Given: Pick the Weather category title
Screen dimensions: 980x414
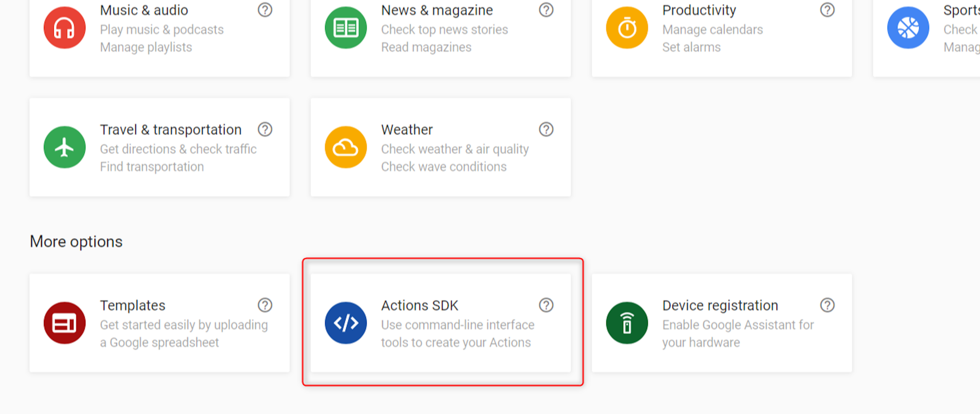Looking at the screenshot, I should click(x=407, y=130).
